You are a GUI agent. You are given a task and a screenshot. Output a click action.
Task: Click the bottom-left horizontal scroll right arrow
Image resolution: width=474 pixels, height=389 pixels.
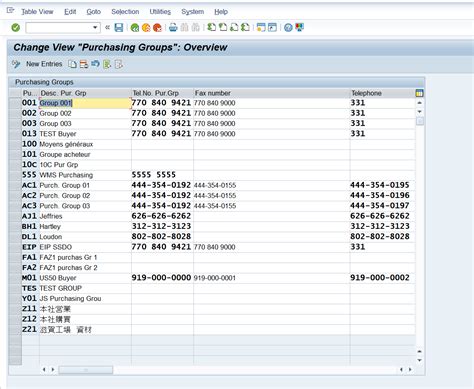(53, 370)
